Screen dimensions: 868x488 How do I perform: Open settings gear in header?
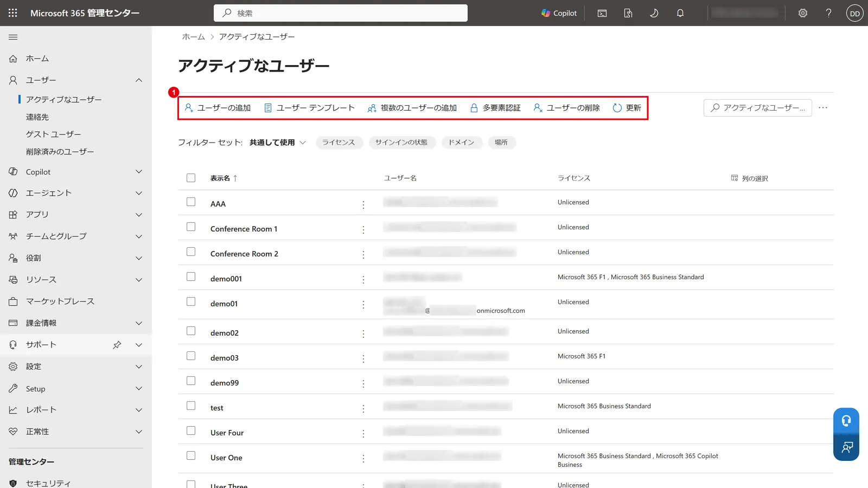803,13
